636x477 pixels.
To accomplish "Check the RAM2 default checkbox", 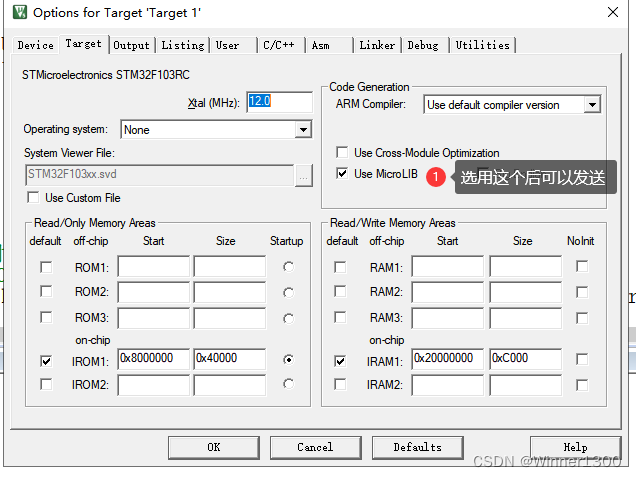I will pyautogui.click(x=340, y=291).
